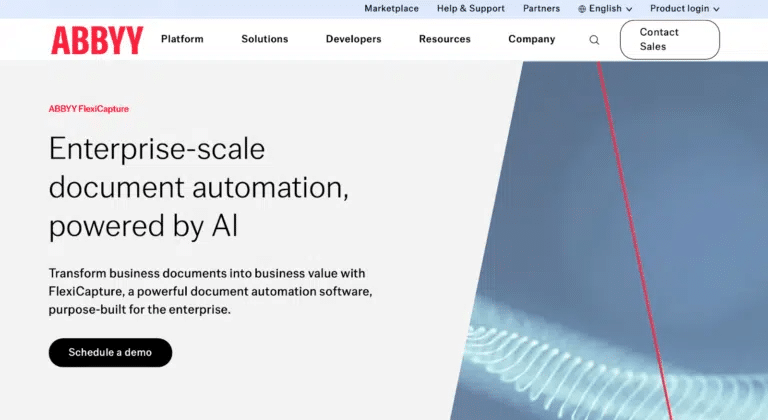768x420 pixels.
Task: Go to Marketplace link
Action: (x=391, y=9)
